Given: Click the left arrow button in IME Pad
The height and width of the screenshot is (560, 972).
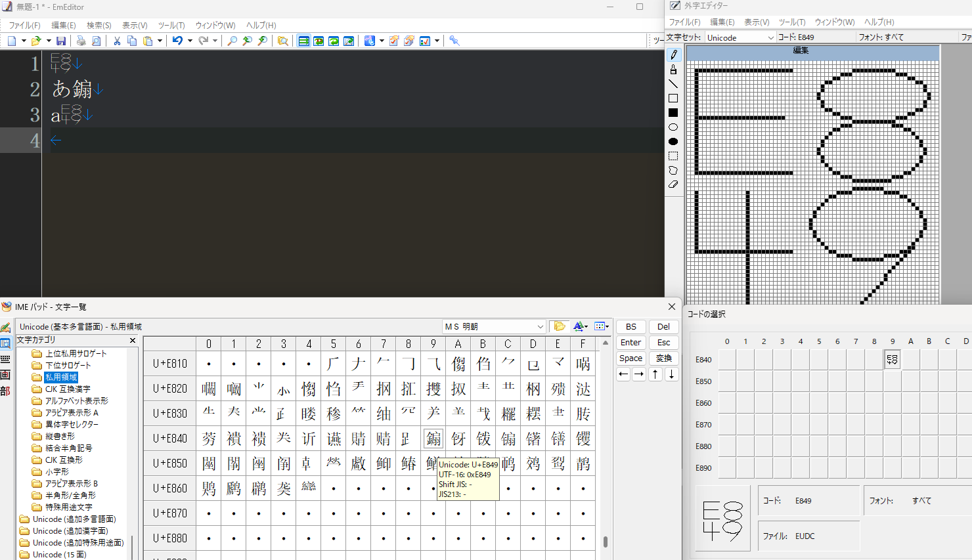Looking at the screenshot, I should coord(623,374).
